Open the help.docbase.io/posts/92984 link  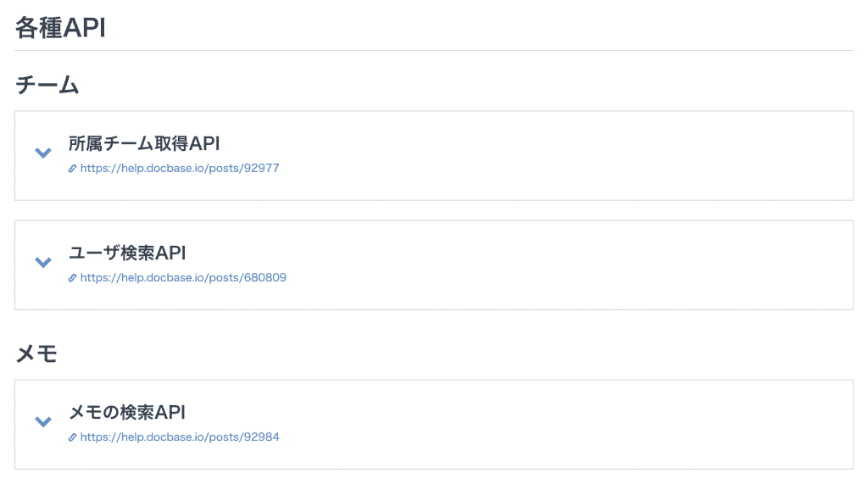coord(180,437)
